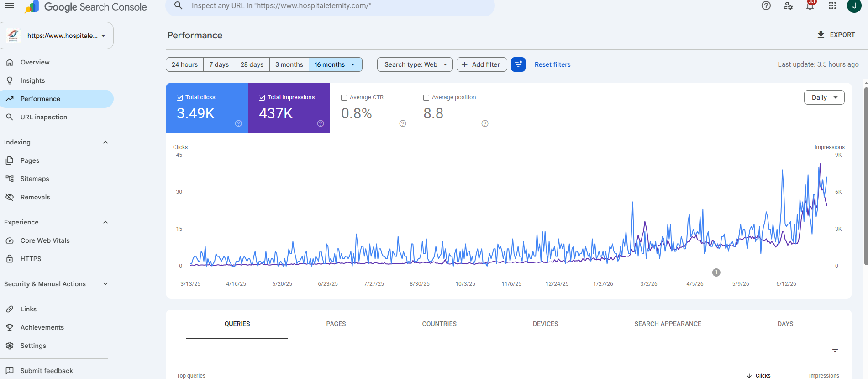Open the property selector dropdown
Screen dimensions: 868x379
point(57,36)
